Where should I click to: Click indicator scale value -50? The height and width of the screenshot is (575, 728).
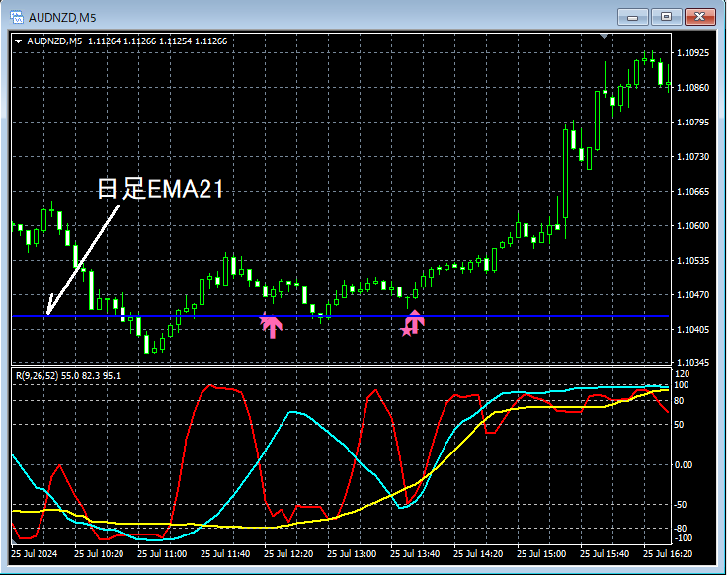pyautogui.click(x=682, y=505)
